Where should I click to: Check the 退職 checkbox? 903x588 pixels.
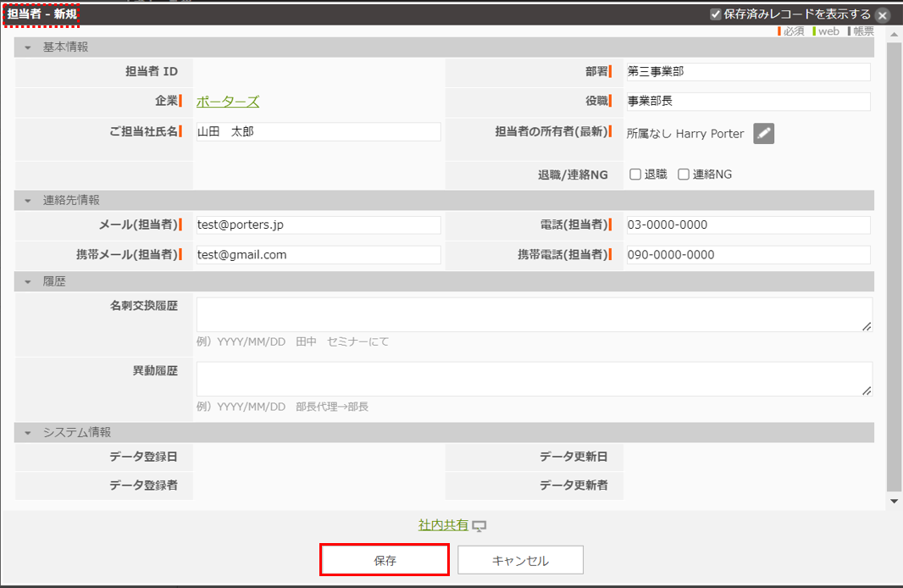point(634,175)
